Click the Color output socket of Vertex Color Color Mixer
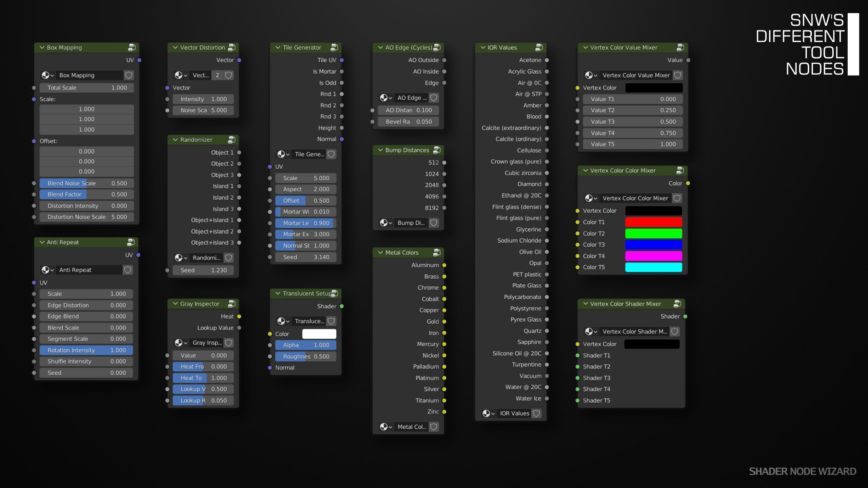 tap(688, 183)
